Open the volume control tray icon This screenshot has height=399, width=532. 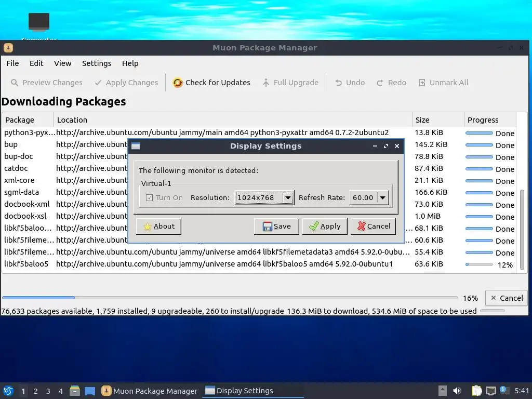point(457,391)
